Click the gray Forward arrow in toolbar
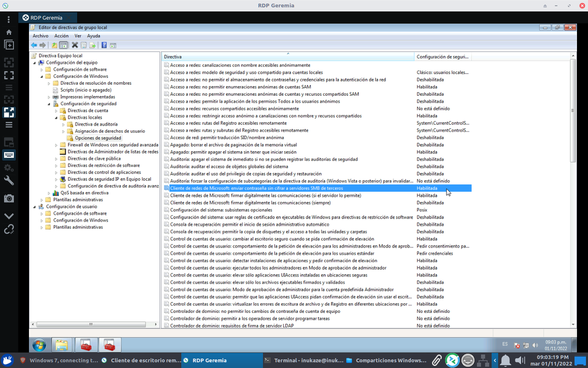The height and width of the screenshot is (368, 588). coord(43,45)
